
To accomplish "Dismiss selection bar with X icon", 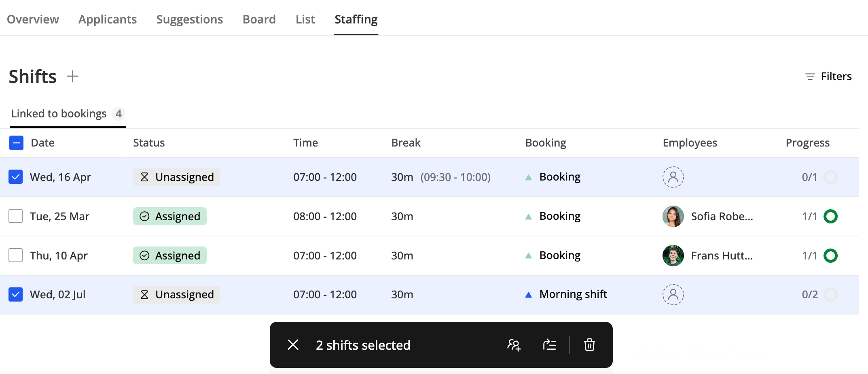I will 293,345.
